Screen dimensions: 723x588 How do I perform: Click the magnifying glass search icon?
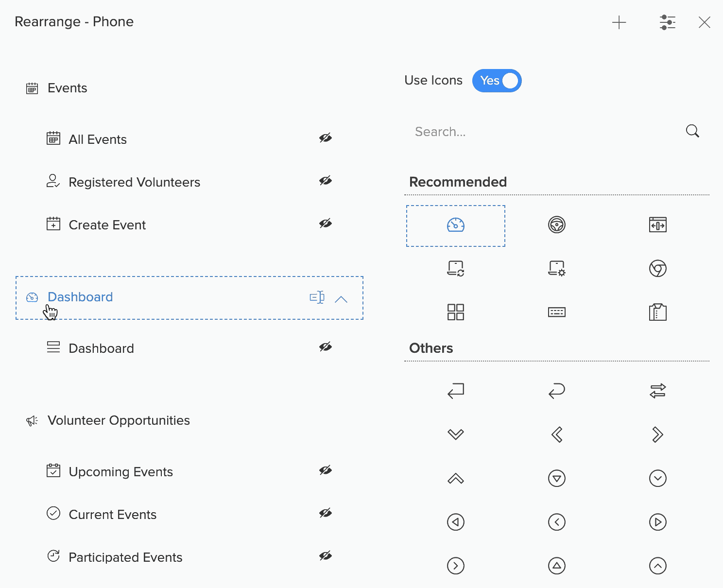[x=692, y=131]
